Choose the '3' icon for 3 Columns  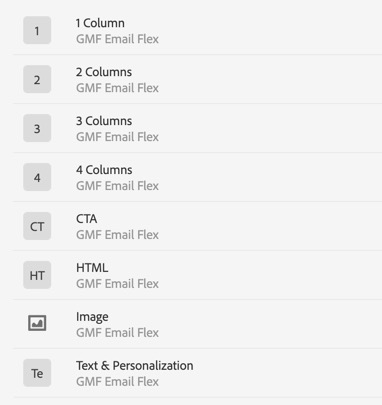pyautogui.click(x=37, y=128)
